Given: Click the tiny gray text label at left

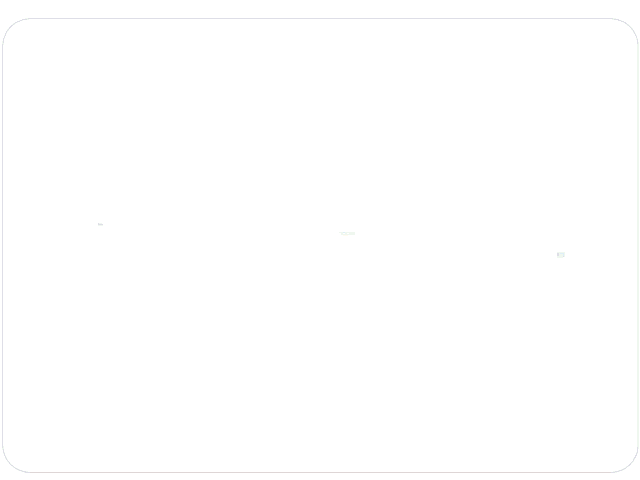Looking at the screenshot, I should [100, 225].
